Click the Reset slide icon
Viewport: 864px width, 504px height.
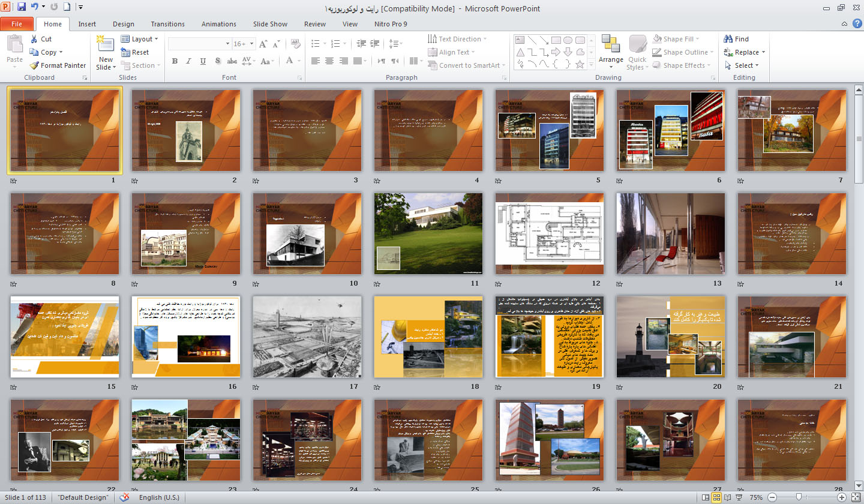pyautogui.click(x=125, y=52)
